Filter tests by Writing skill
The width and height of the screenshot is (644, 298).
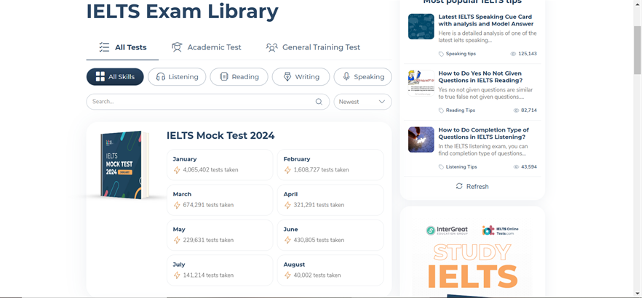click(x=301, y=77)
